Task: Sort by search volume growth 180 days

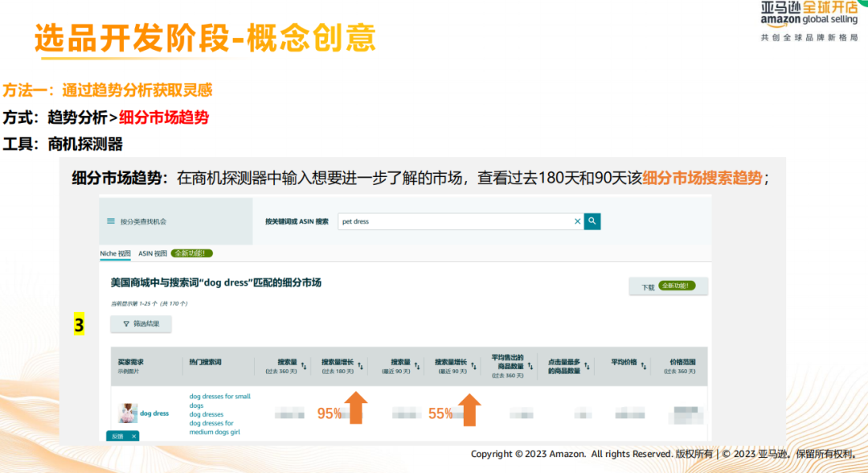Action: [x=360, y=366]
